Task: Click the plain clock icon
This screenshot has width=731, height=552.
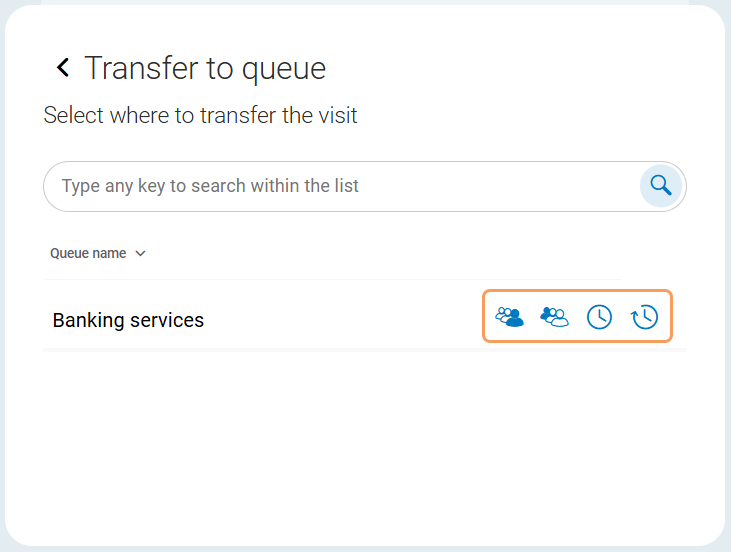Action: pos(599,317)
